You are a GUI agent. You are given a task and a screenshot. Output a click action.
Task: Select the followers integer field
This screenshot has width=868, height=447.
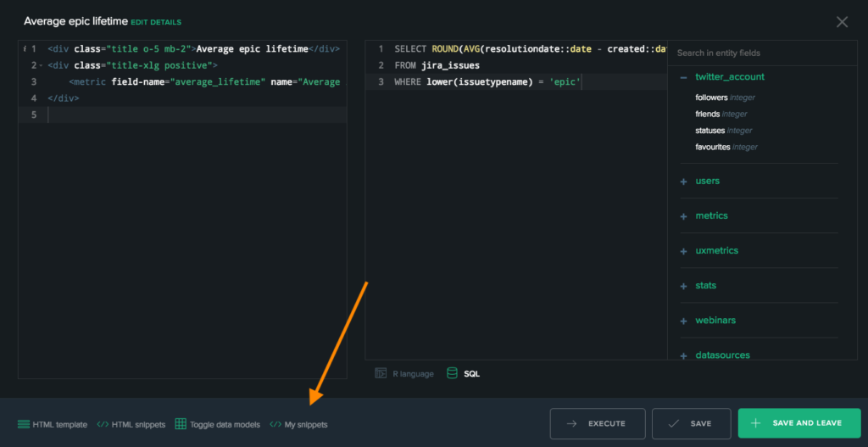[726, 98]
